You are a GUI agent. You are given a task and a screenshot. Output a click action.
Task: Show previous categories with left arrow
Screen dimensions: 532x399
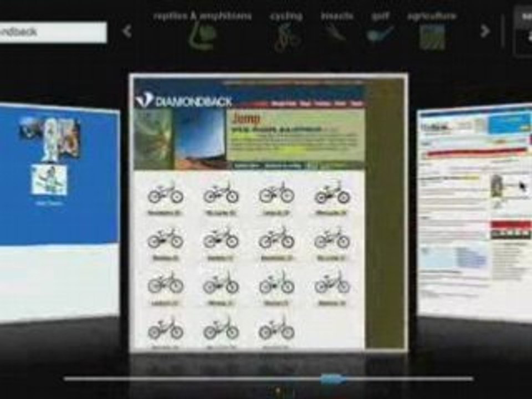point(127,31)
